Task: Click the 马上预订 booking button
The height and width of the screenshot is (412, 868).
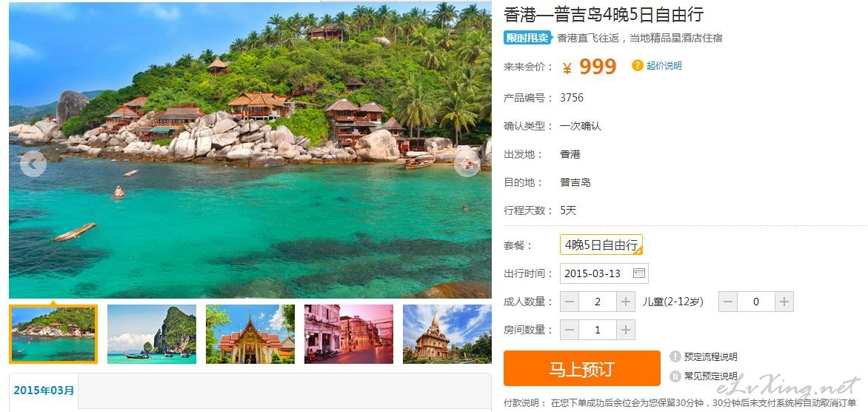Action: click(582, 368)
